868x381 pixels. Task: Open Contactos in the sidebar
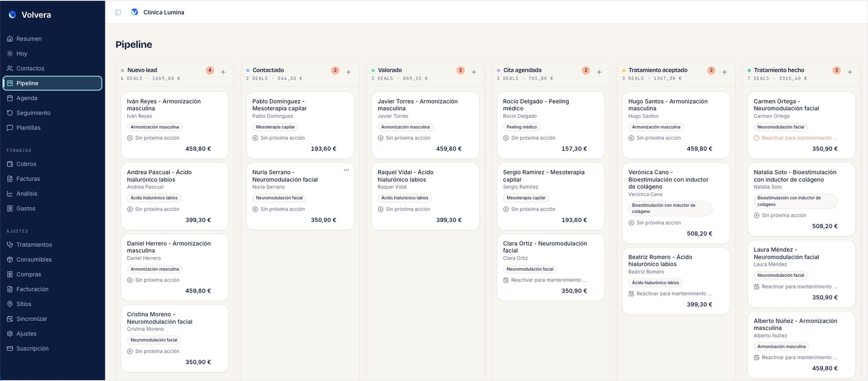[x=52, y=68]
